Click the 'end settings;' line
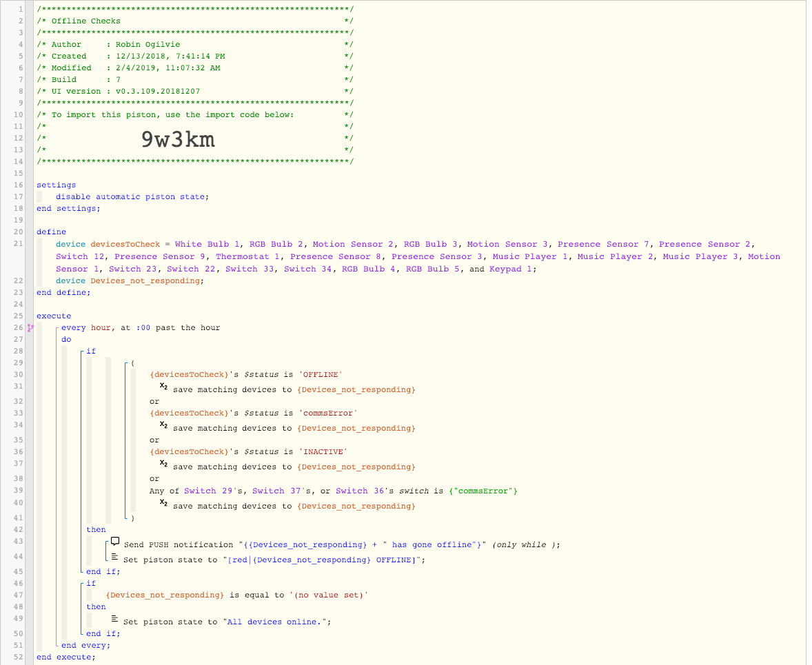This screenshot has height=665, width=812. pos(68,208)
